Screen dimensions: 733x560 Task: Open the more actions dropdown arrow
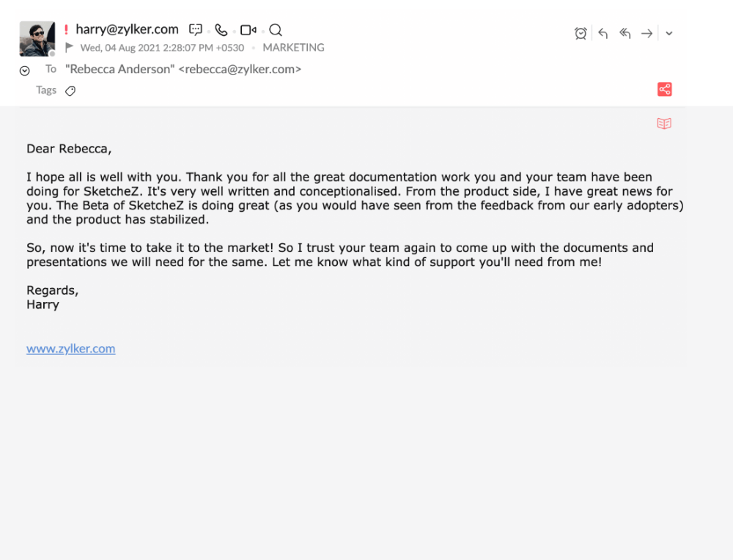tap(669, 33)
